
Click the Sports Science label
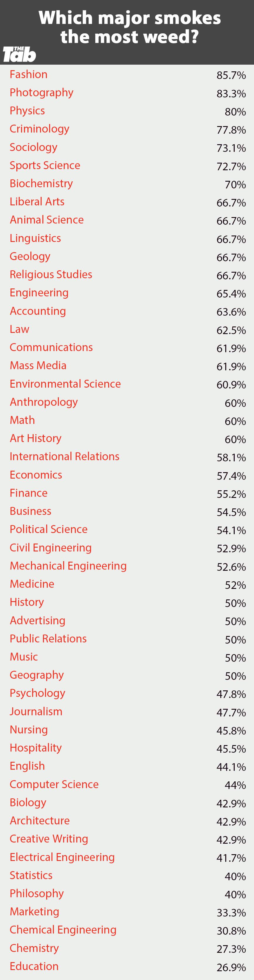tap(45, 165)
